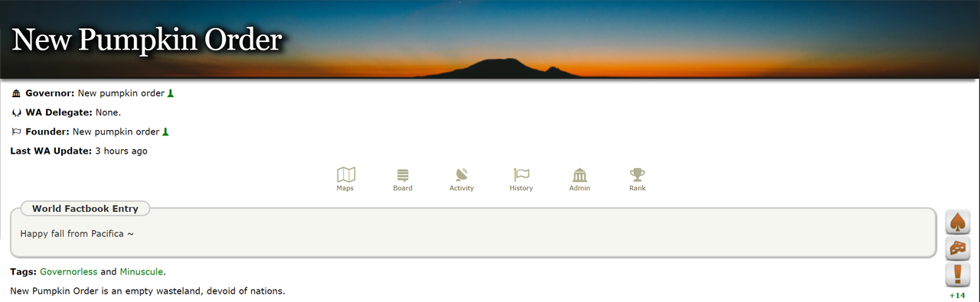Click the 'WA Delegate: None.' text

(x=73, y=112)
